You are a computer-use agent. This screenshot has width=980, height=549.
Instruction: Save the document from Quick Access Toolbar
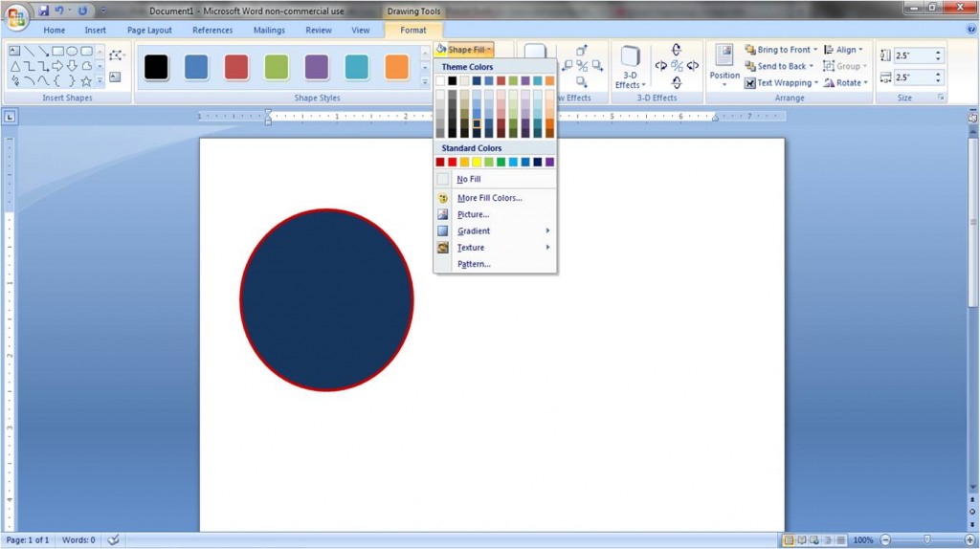click(x=43, y=11)
